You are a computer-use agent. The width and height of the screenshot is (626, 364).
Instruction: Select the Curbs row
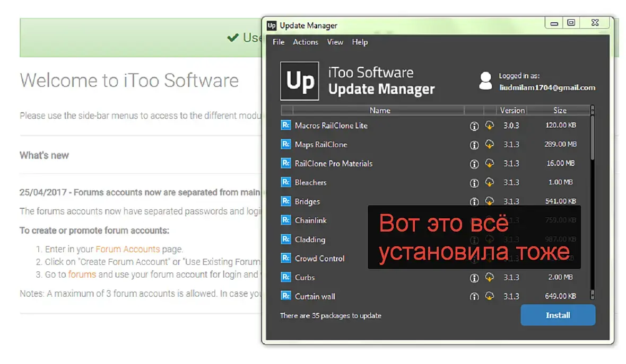[x=435, y=277]
